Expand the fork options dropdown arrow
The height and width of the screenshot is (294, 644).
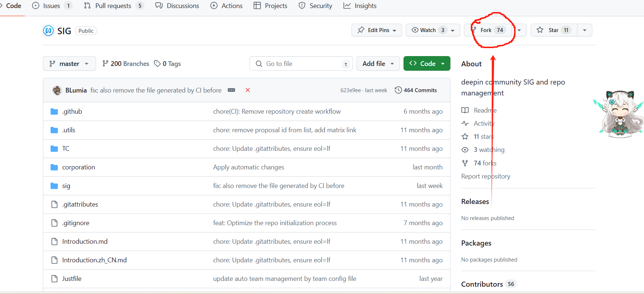pyautogui.click(x=519, y=30)
